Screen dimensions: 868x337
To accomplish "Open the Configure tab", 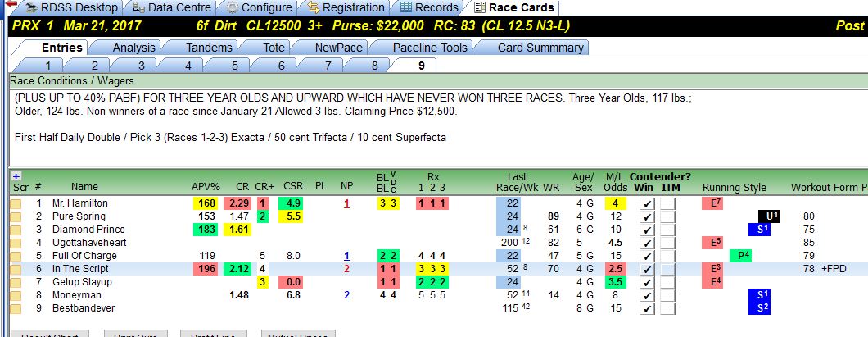I will click(x=259, y=7).
